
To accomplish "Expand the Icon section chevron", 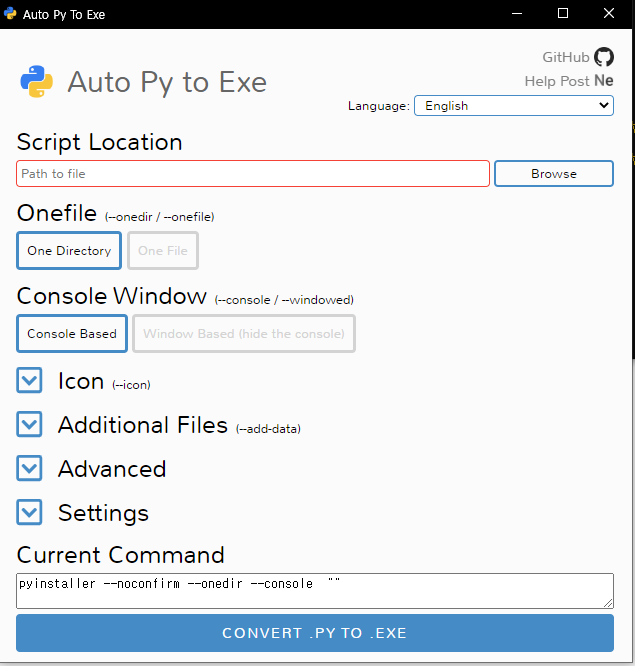I will pyautogui.click(x=29, y=380).
